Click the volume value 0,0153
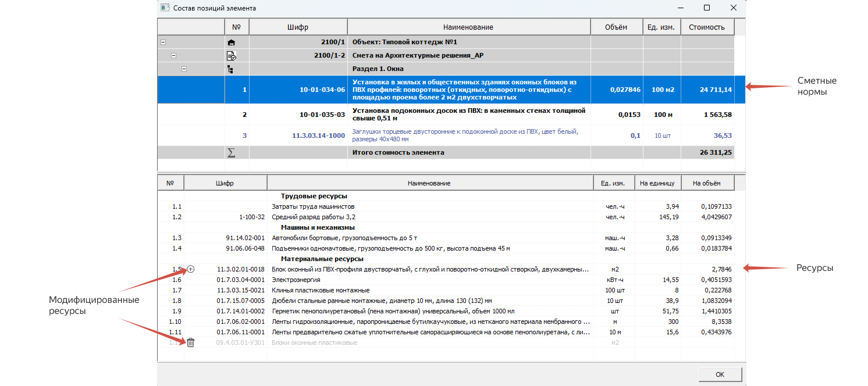The height and width of the screenshot is (386, 868). tap(630, 115)
